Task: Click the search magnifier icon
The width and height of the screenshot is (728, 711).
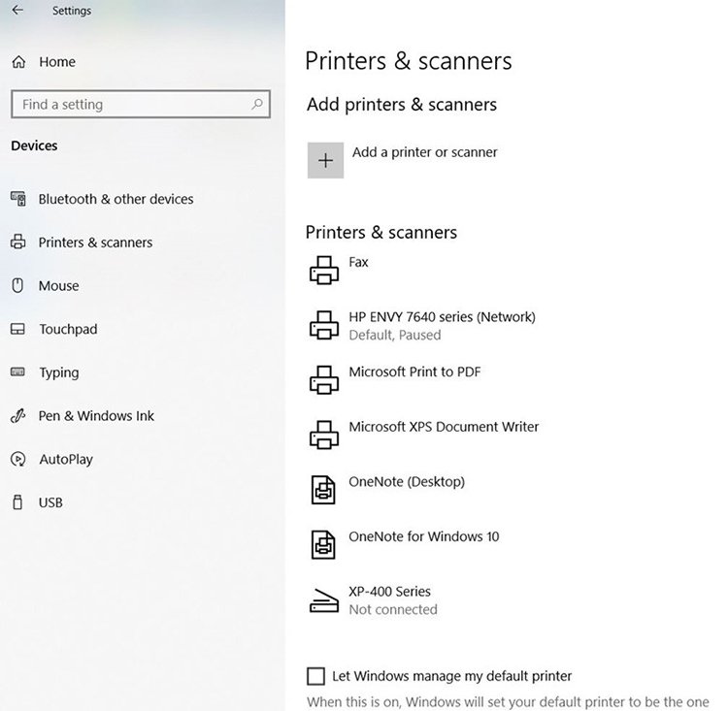Action: tap(256, 105)
